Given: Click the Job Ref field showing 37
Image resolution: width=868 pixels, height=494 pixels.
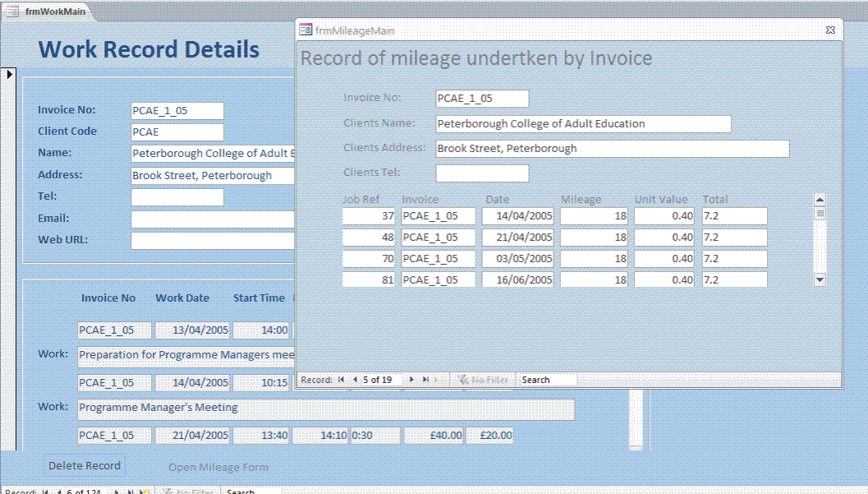Looking at the screenshot, I should [x=369, y=216].
